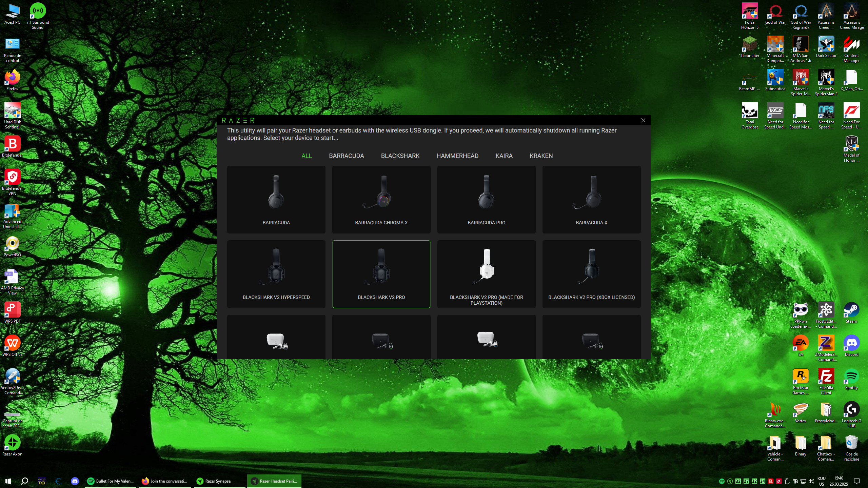
Task: Select the Discord desktop shortcut
Action: pos(851,346)
